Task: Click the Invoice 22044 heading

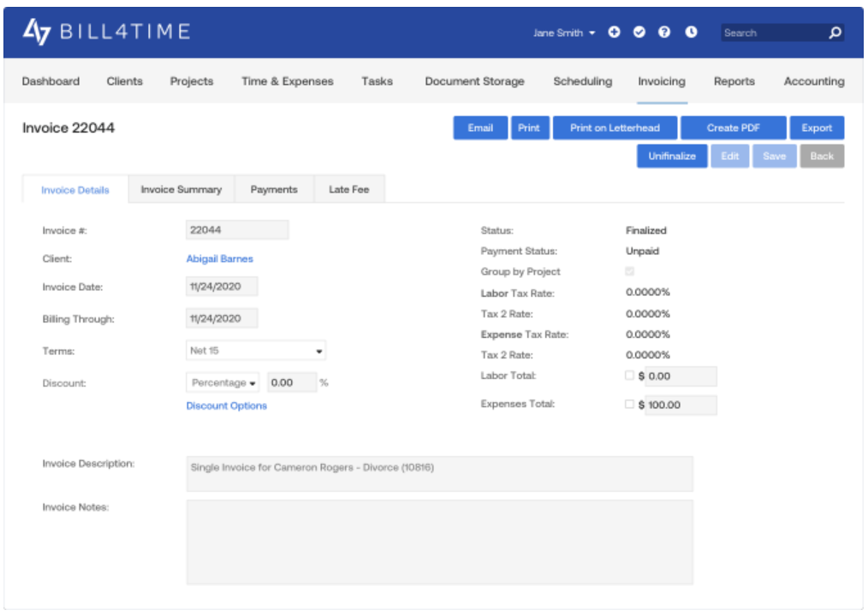Action: pyautogui.click(x=68, y=127)
